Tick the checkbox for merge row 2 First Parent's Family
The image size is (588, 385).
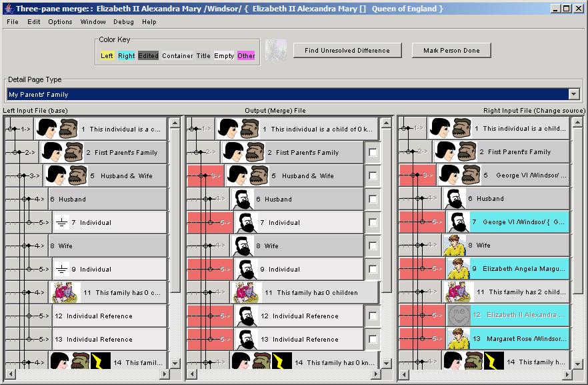pyautogui.click(x=373, y=153)
